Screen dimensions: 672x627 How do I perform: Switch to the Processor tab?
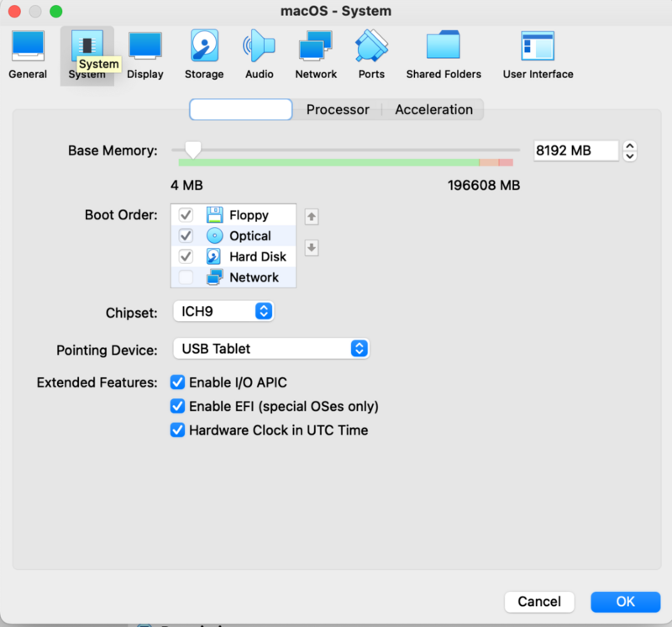(x=338, y=109)
